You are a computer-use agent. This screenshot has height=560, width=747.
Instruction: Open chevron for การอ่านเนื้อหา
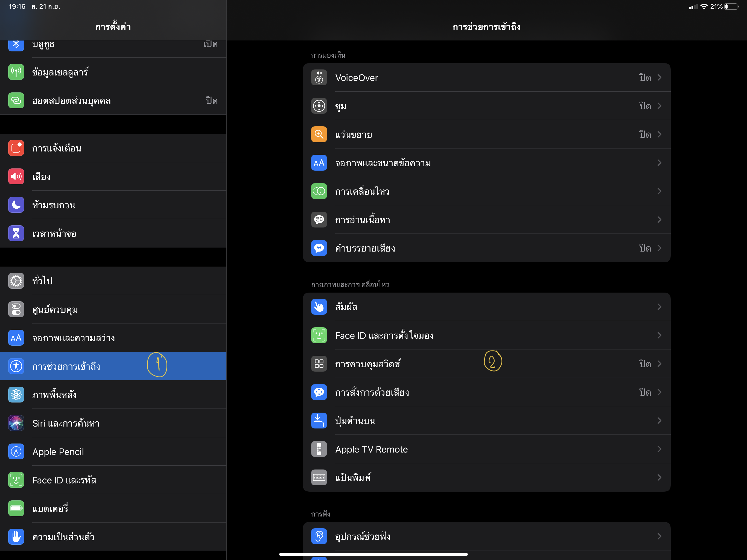[659, 220]
